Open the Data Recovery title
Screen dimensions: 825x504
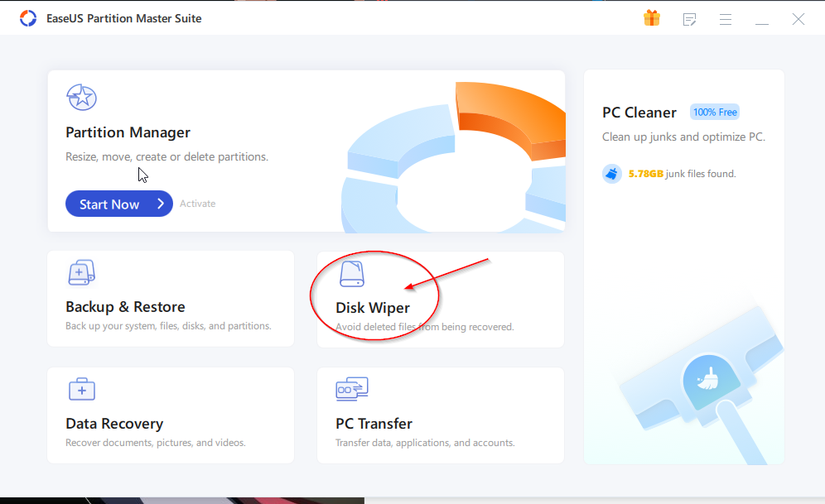114,424
